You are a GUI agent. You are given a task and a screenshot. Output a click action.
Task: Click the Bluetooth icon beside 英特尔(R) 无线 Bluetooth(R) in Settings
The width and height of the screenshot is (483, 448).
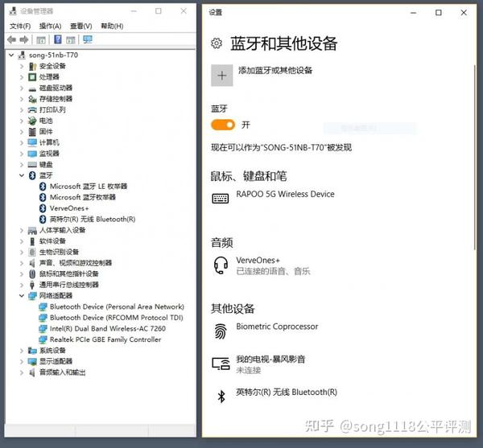pos(221,397)
